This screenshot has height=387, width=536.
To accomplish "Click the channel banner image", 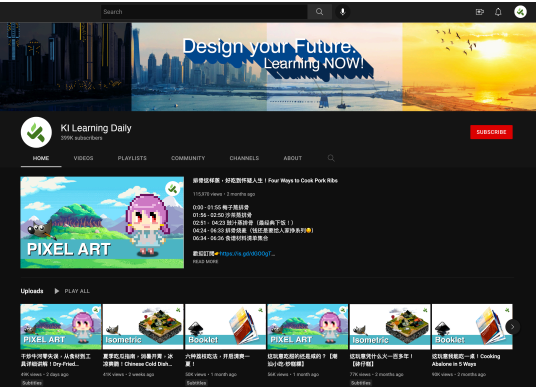I will [268, 67].
